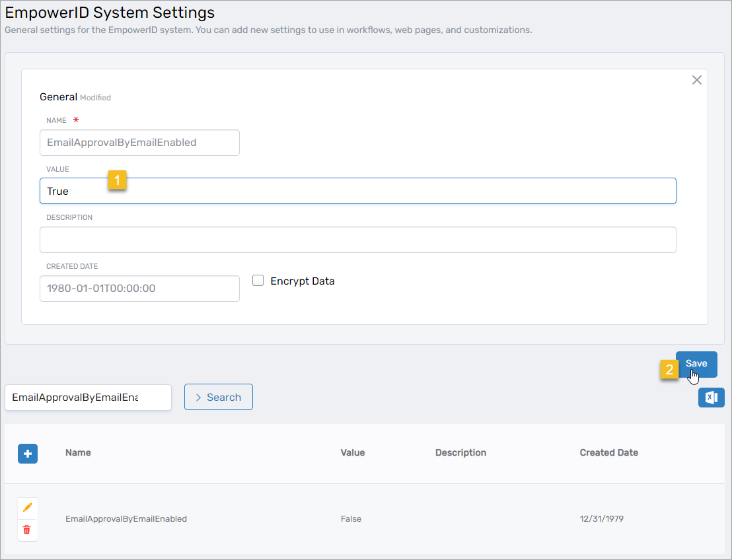The image size is (732, 560).
Task: Sort by the Value column header
Action: tap(352, 452)
